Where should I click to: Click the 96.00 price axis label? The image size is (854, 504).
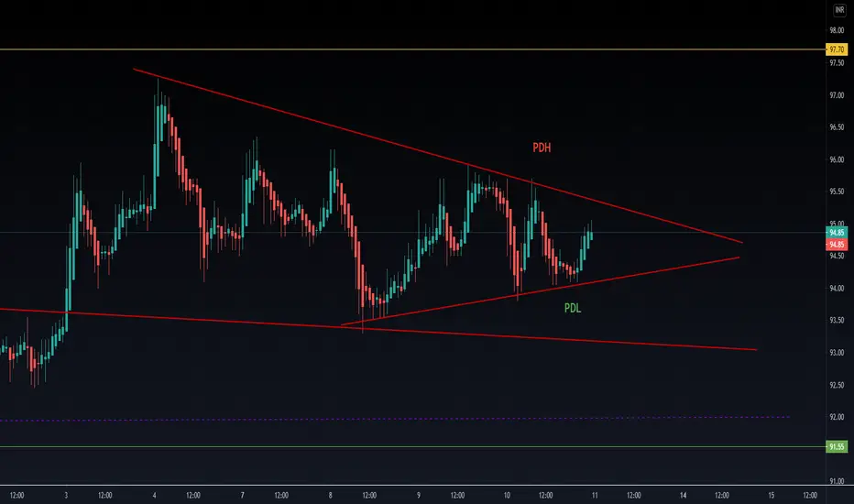pyautogui.click(x=837, y=159)
